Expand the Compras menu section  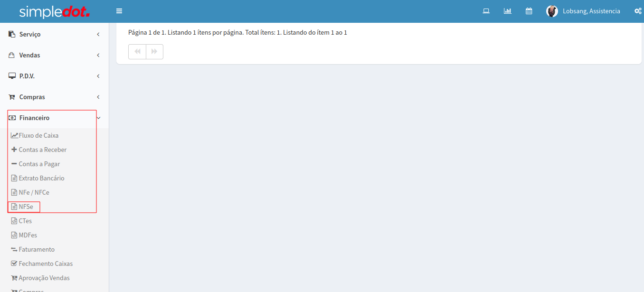click(x=32, y=97)
